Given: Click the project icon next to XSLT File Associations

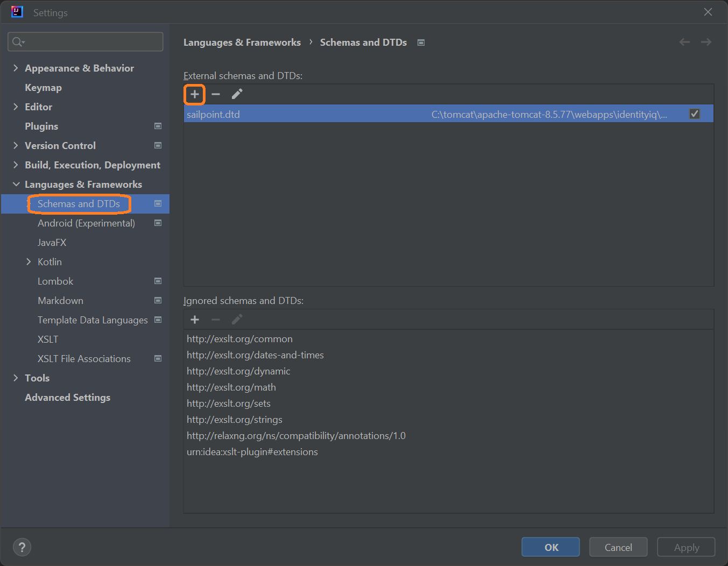Looking at the screenshot, I should (x=158, y=358).
